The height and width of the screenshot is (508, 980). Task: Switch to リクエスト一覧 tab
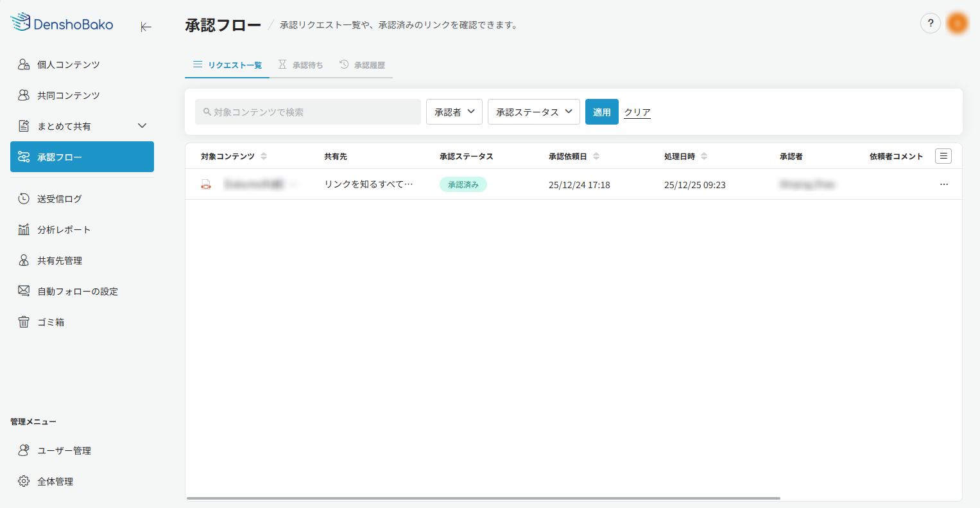[x=227, y=65]
